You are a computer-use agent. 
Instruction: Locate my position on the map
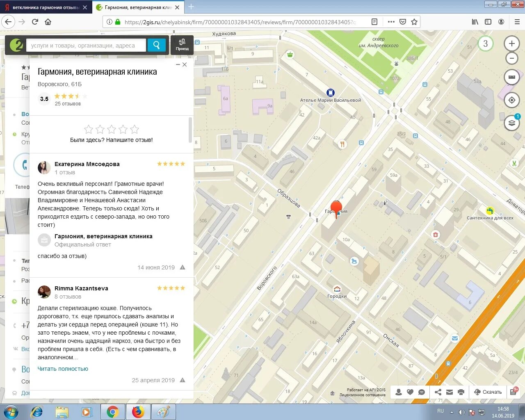pos(511,100)
